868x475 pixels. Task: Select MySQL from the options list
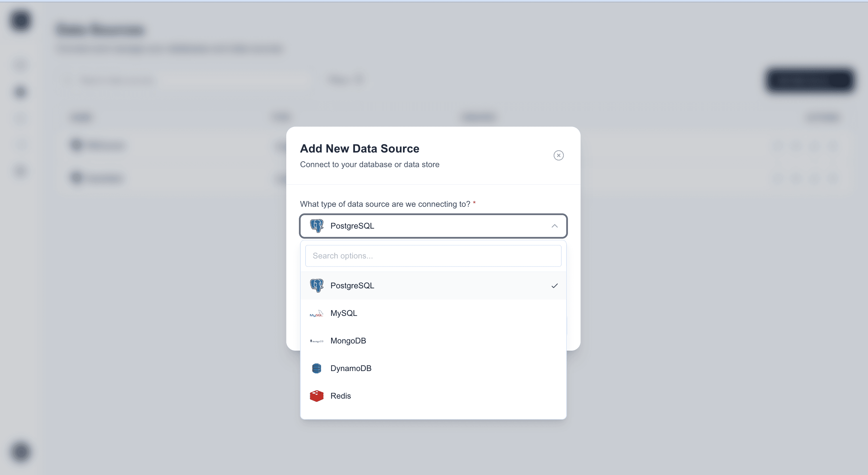[343, 313]
